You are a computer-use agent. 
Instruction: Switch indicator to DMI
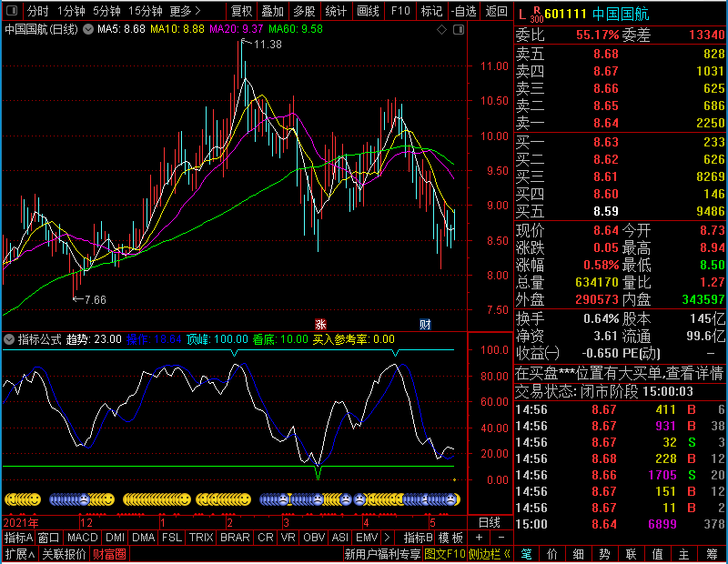click(115, 538)
